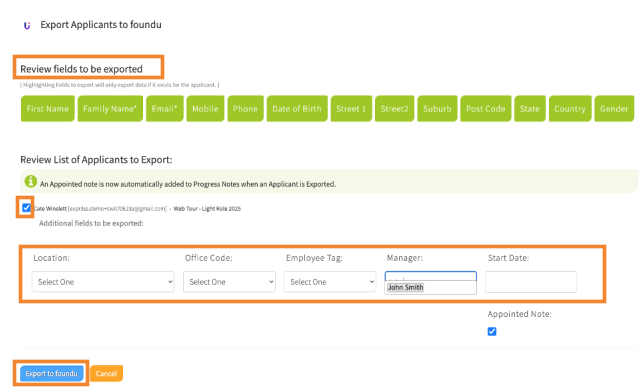
Task: Click the green info icon in the notice
Action: point(31,181)
